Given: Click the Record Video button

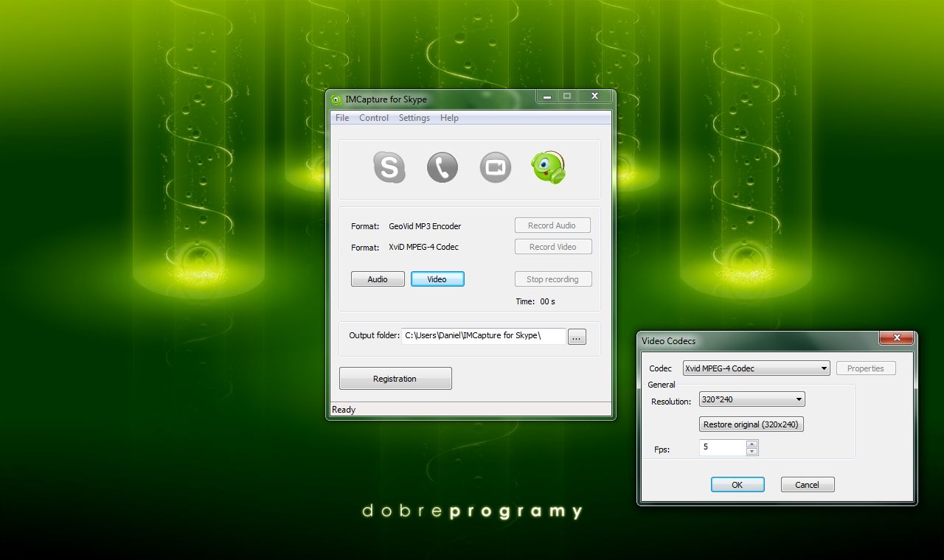Looking at the screenshot, I should point(553,247).
